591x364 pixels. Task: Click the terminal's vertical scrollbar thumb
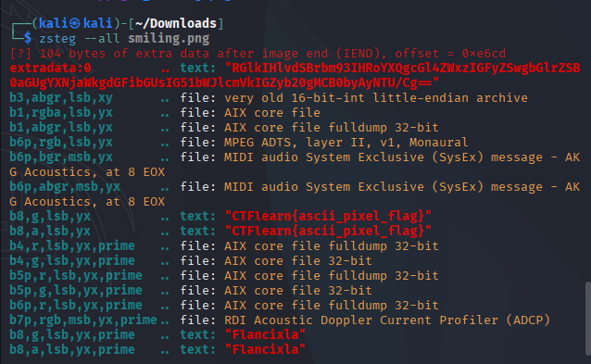click(587, 318)
